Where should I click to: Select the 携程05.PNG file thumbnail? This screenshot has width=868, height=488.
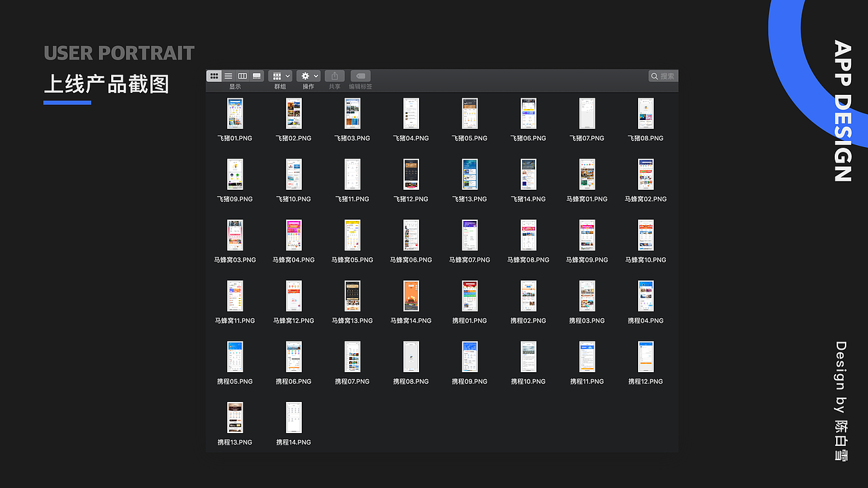pos(235,357)
